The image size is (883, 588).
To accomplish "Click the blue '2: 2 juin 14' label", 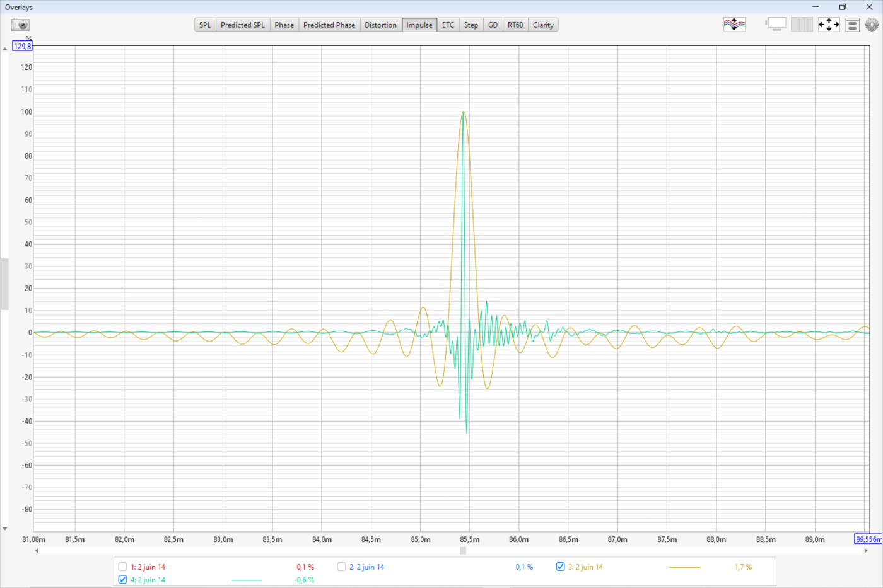I will (x=366, y=567).
